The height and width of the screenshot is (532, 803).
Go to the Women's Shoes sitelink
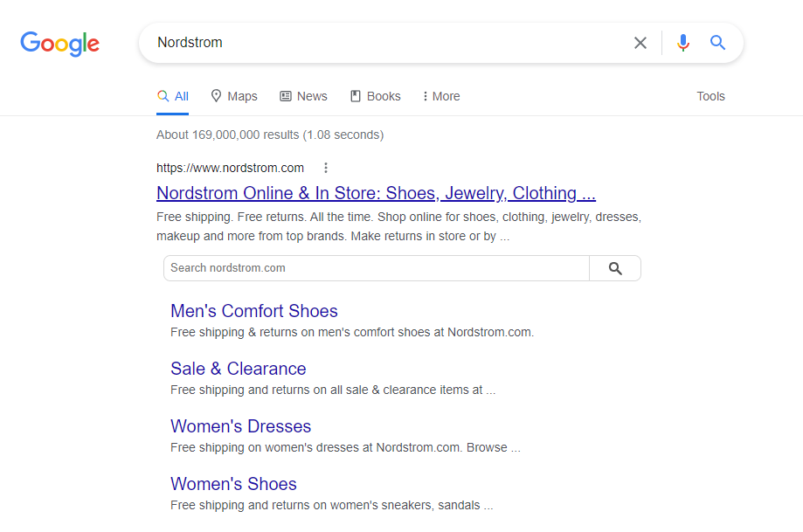click(233, 484)
